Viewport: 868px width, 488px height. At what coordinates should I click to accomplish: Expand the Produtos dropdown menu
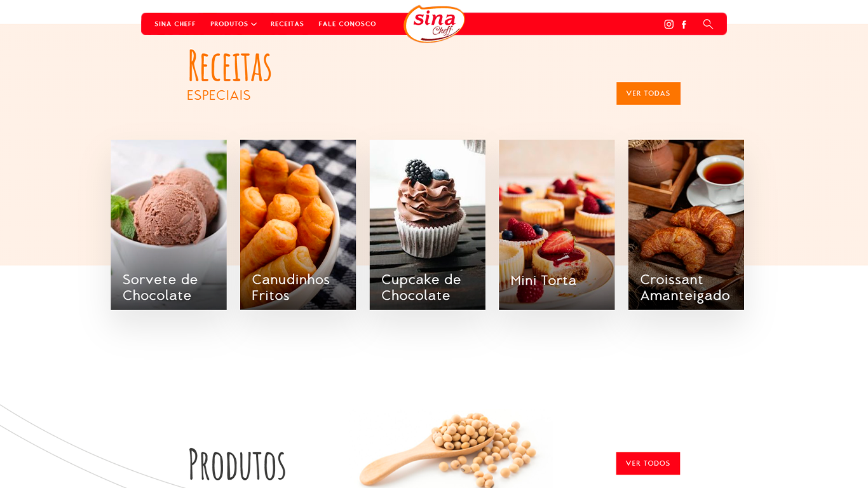pyautogui.click(x=233, y=24)
